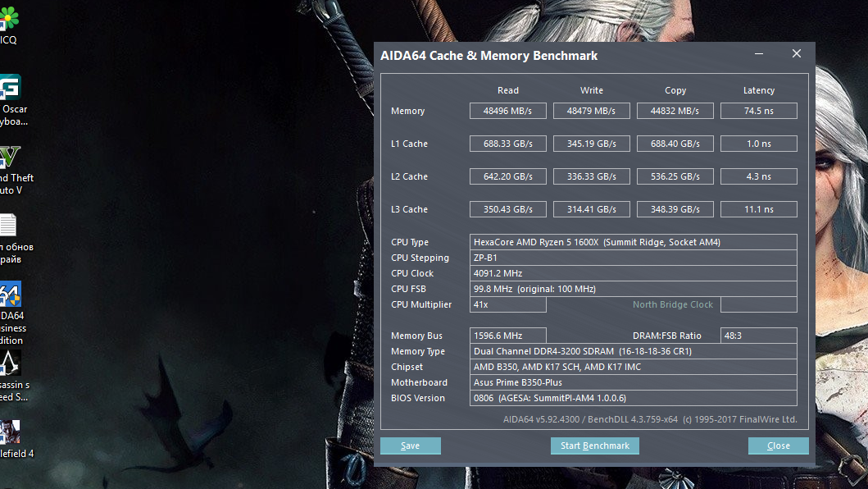Screen dimensions: 868x489
Task: Select L2 Cache Write 336.33 GB/s
Action: point(591,176)
